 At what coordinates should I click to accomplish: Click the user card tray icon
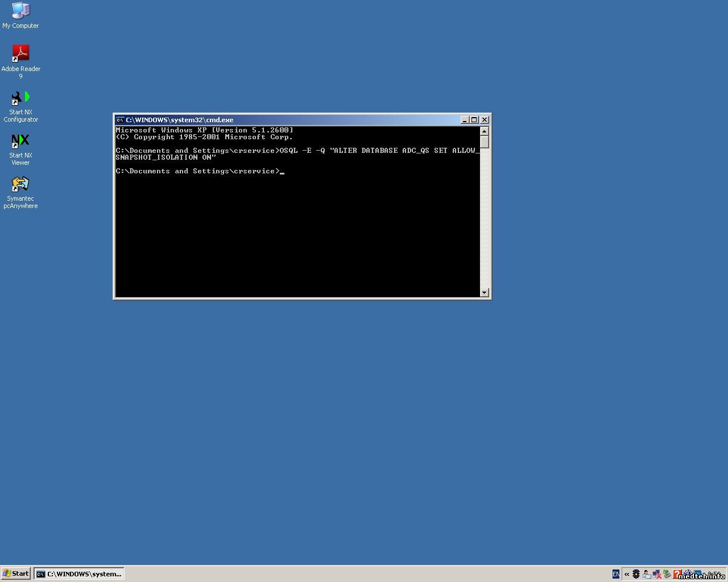[x=647, y=574]
